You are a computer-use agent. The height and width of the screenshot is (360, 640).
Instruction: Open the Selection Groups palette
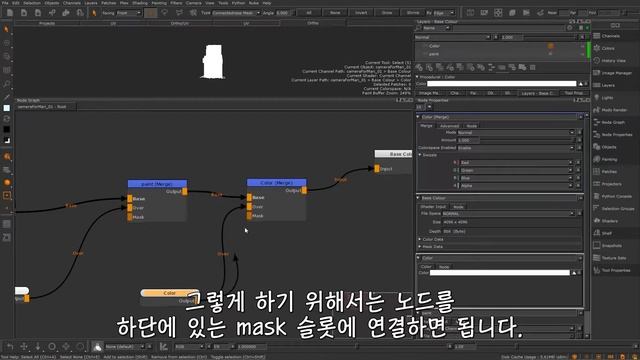point(614,208)
